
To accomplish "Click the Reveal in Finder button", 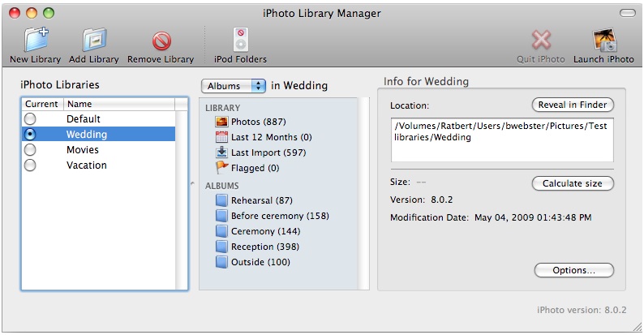I will pos(573,105).
